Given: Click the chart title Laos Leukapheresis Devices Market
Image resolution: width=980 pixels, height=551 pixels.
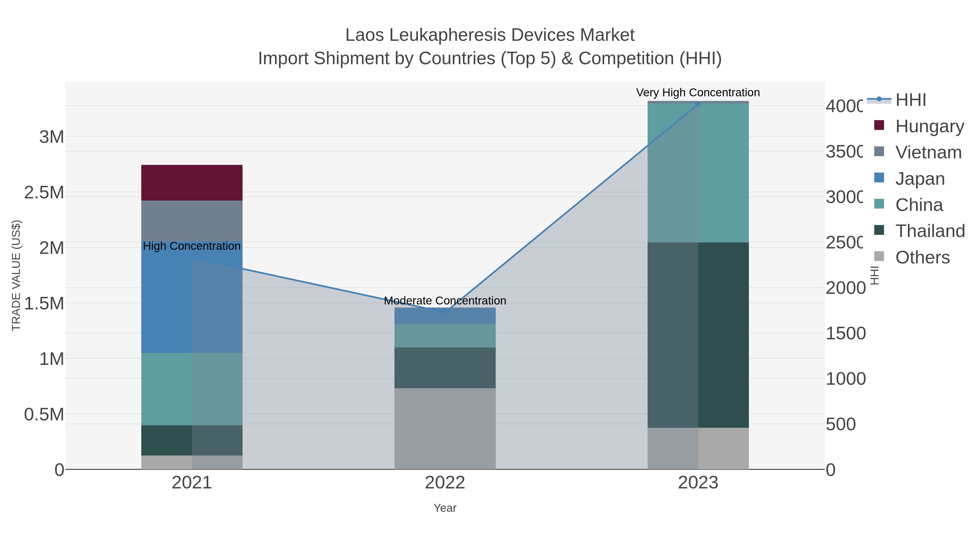Looking at the screenshot, I should point(490,35).
